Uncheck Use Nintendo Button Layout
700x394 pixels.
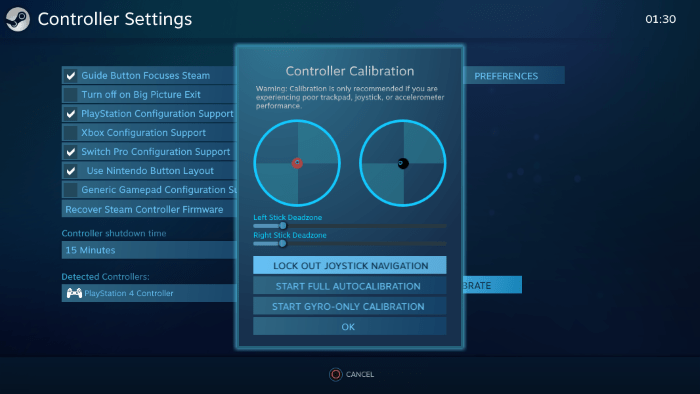click(x=71, y=171)
